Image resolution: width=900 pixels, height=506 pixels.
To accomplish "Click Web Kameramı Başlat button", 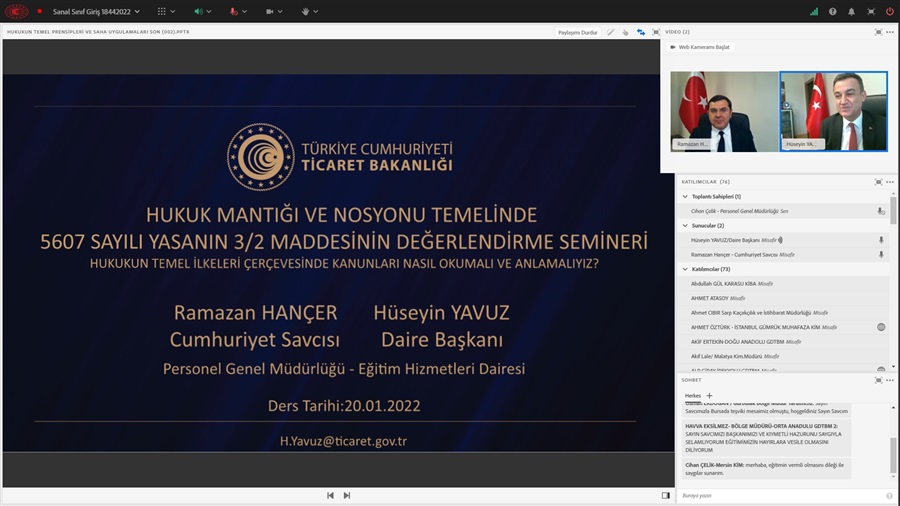I will tap(700, 47).
